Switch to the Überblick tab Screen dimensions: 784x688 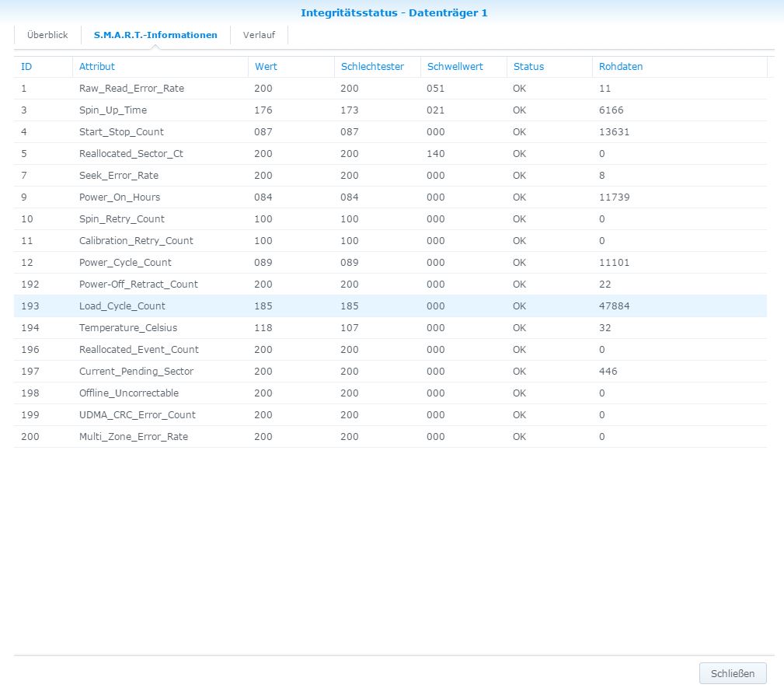(x=47, y=35)
